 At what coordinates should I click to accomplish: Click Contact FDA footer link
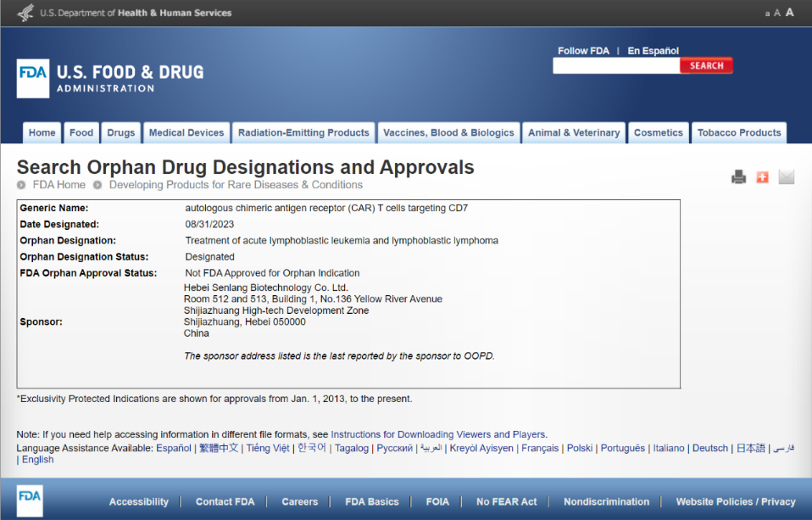(225, 501)
